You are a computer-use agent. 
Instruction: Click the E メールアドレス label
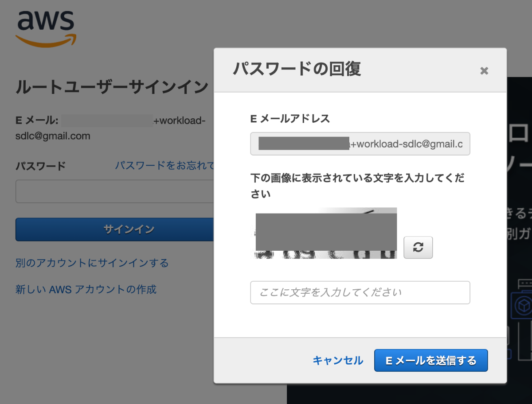pyautogui.click(x=290, y=118)
